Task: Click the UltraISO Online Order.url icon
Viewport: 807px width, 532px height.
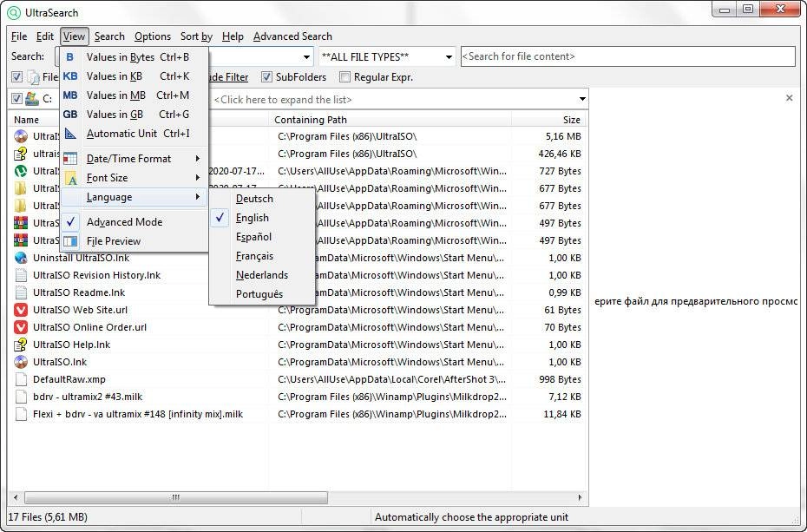Action: 21,327
